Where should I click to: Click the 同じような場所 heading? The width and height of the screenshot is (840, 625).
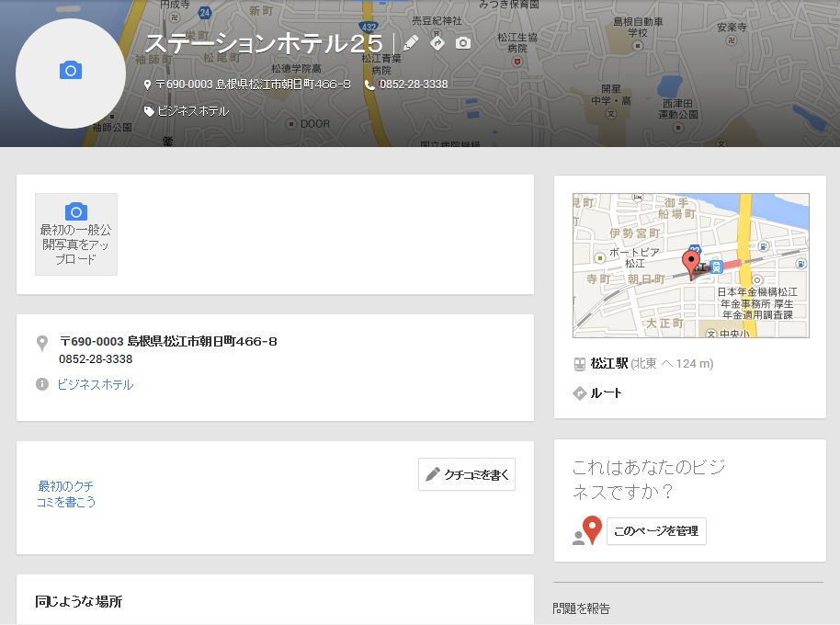(x=79, y=601)
